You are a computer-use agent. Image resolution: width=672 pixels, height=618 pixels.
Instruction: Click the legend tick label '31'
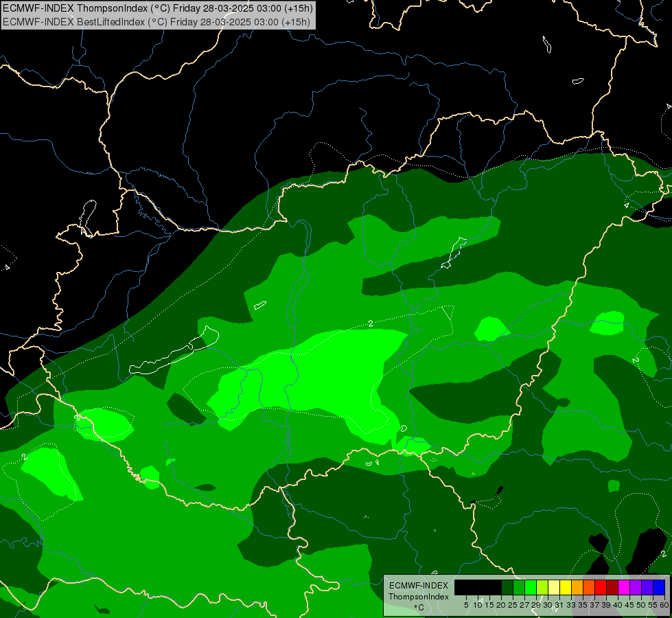click(559, 605)
